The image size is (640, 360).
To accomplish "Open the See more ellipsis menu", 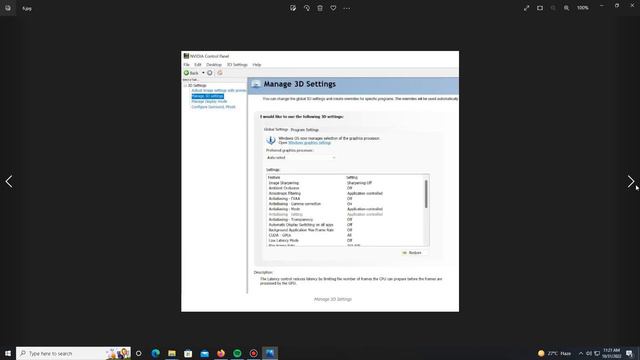I will click(x=347, y=8).
